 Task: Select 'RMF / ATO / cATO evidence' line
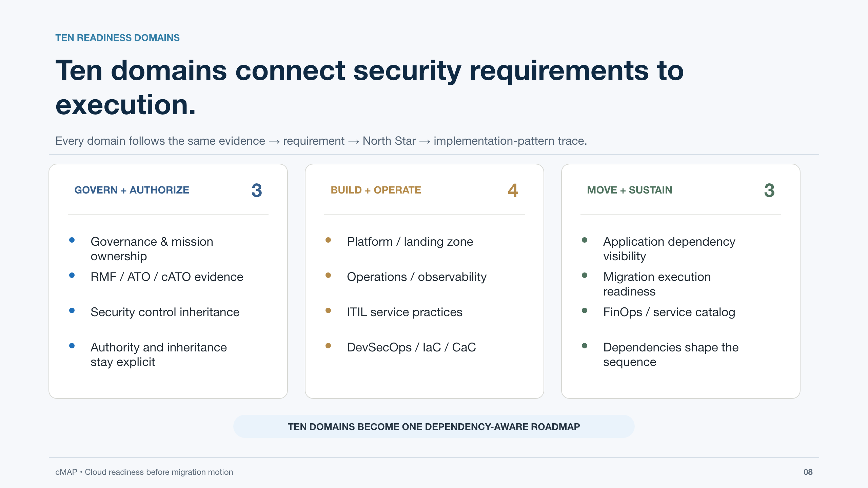click(167, 277)
